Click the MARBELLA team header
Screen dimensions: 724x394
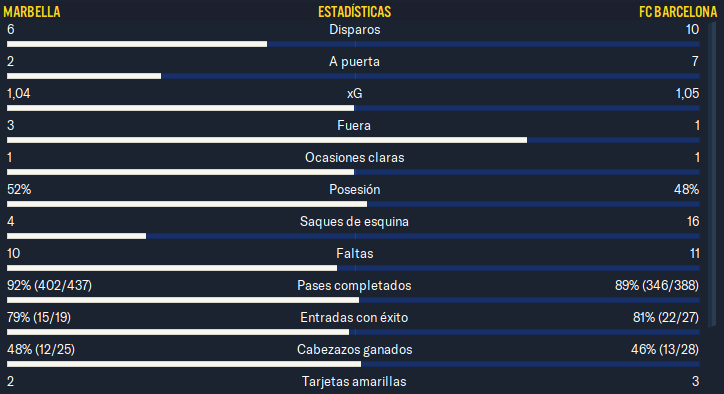(32, 12)
